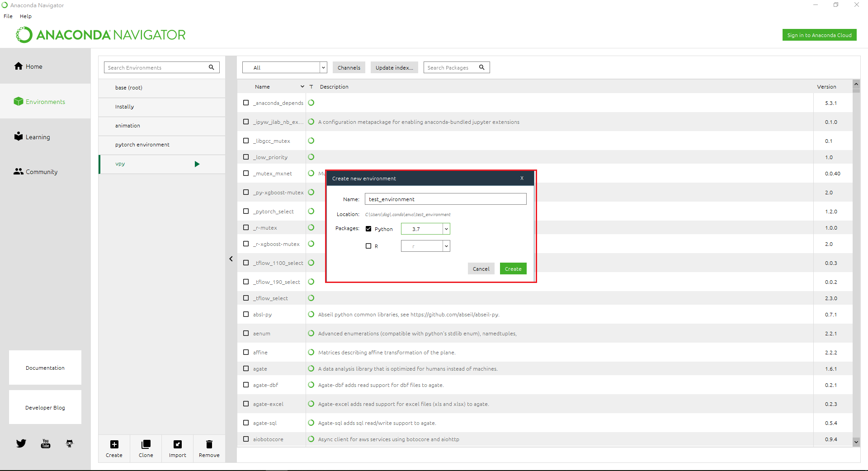Tick the checkbox for absl-py package
This screenshot has height=471, width=868.
pyautogui.click(x=246, y=314)
